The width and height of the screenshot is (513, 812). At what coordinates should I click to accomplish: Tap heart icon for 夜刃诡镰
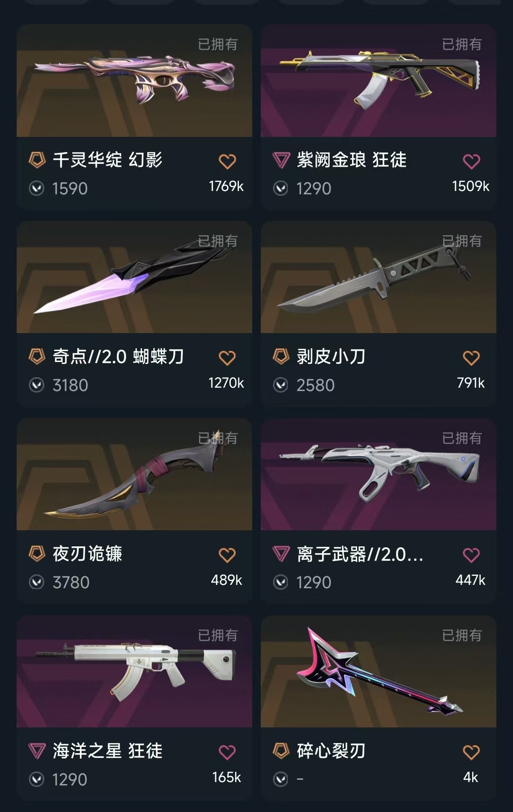coord(227,555)
